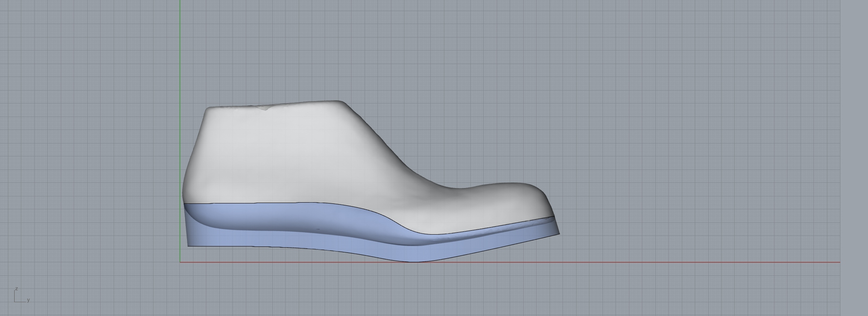Click the "y" label on the axis indicator
The width and height of the screenshot is (868, 316).
coord(28,300)
